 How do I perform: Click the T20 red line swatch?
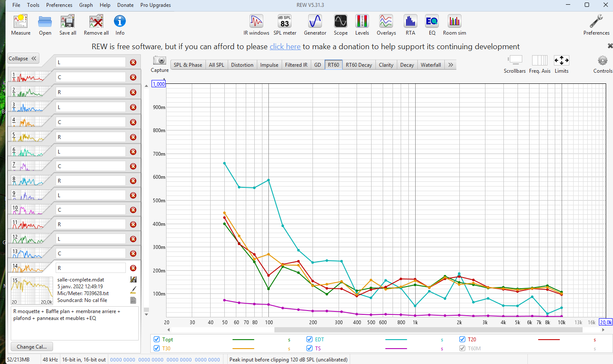coord(549,340)
